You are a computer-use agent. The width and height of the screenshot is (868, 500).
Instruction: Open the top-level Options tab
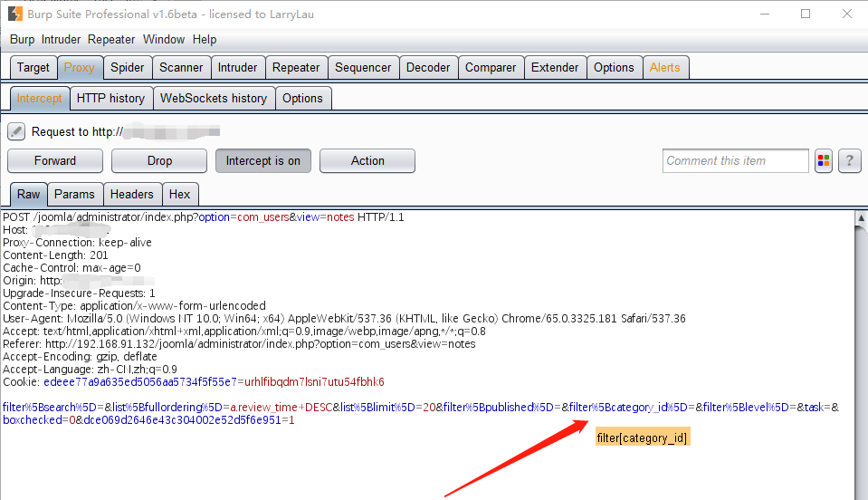(614, 68)
